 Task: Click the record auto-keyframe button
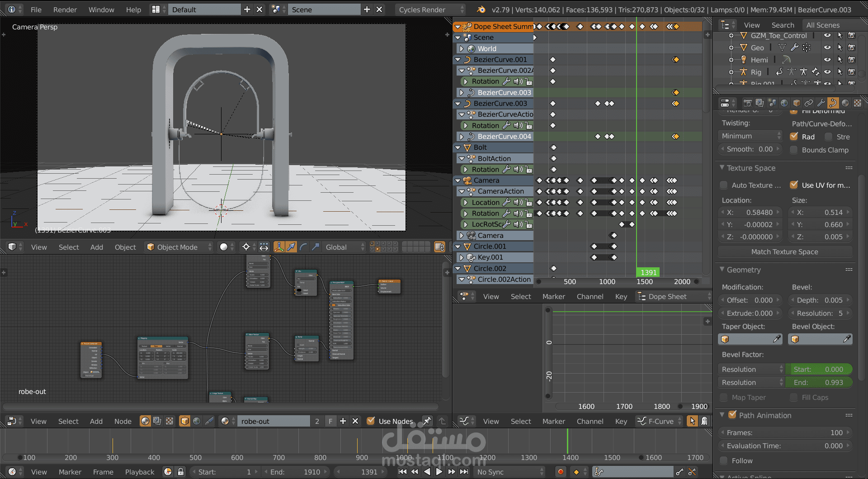click(x=561, y=472)
